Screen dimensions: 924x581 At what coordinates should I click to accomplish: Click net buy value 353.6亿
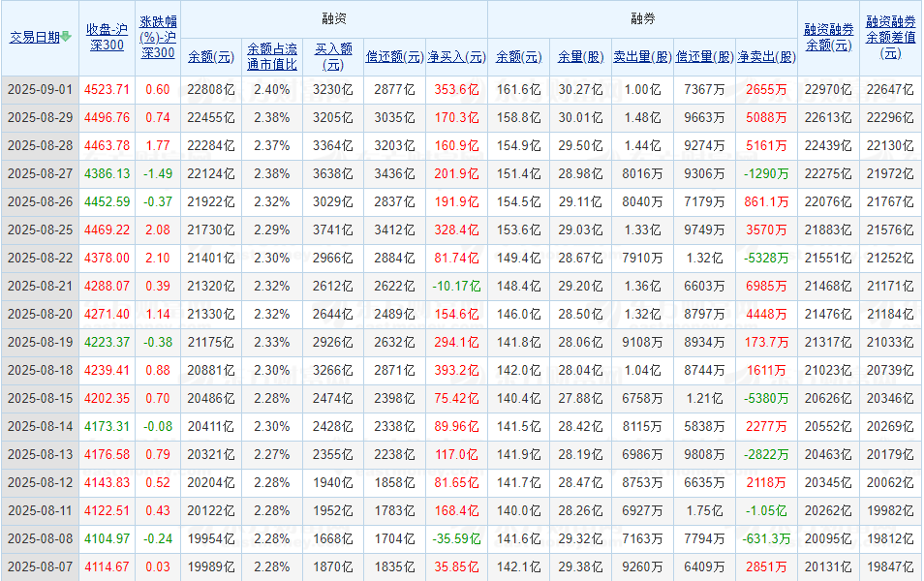click(x=457, y=89)
